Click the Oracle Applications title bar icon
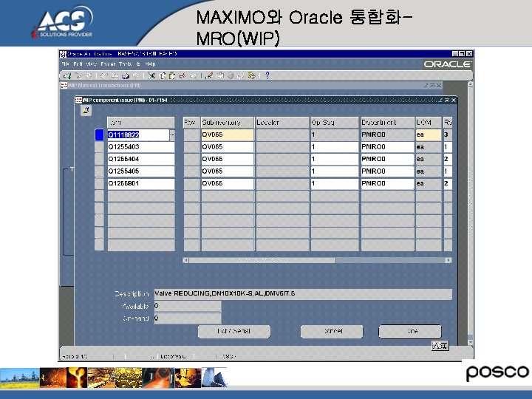 click(63, 54)
